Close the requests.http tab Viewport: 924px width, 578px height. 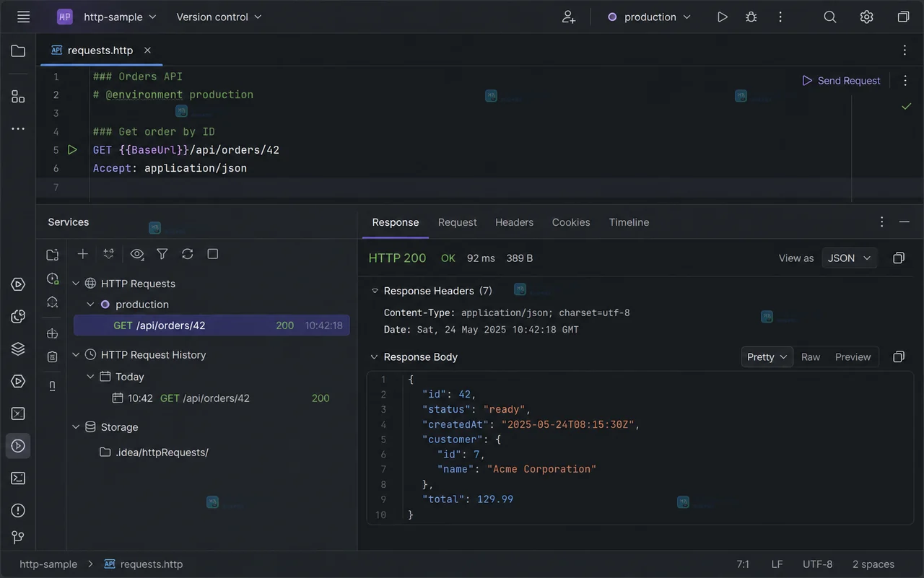point(147,50)
